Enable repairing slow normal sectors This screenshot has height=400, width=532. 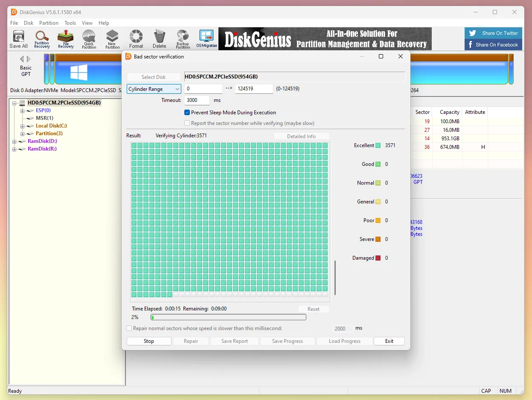pos(129,328)
